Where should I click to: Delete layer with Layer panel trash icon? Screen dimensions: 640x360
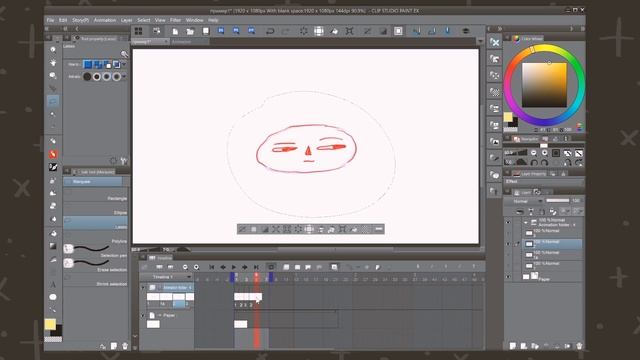pyautogui.click(x=579, y=346)
